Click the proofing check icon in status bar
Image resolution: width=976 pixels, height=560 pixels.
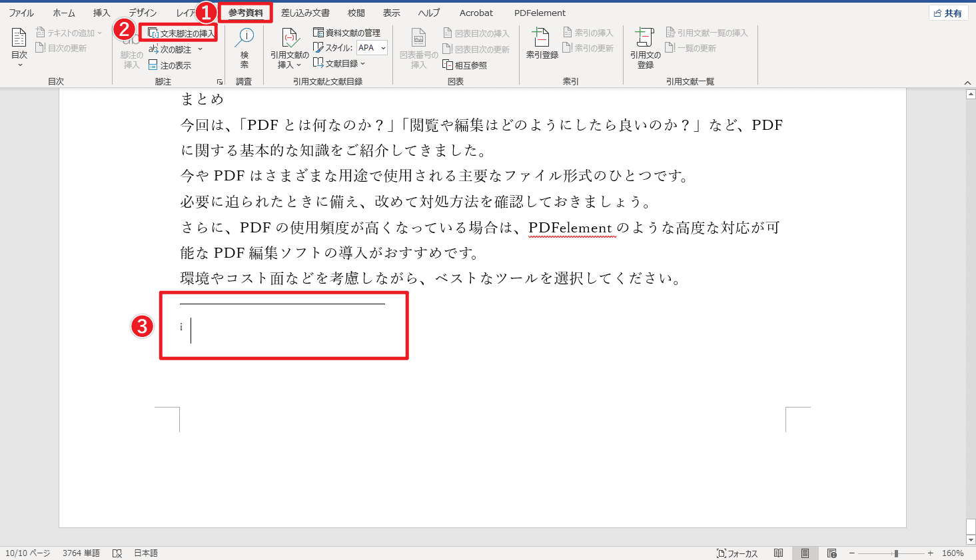(117, 553)
